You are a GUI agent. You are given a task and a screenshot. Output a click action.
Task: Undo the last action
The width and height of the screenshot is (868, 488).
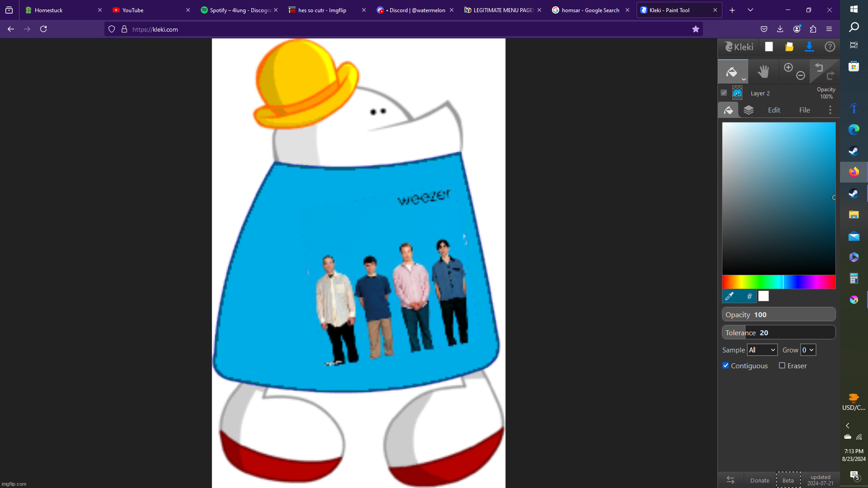coord(819,68)
